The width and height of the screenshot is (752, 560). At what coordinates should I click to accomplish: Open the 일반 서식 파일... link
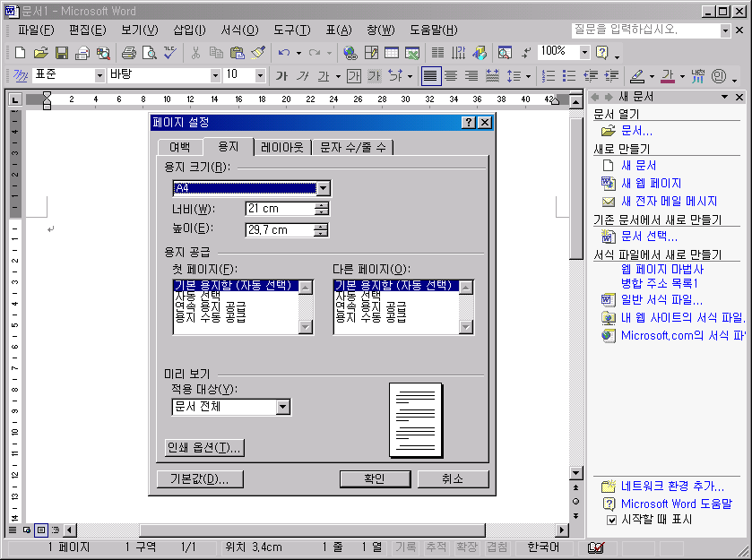661,300
